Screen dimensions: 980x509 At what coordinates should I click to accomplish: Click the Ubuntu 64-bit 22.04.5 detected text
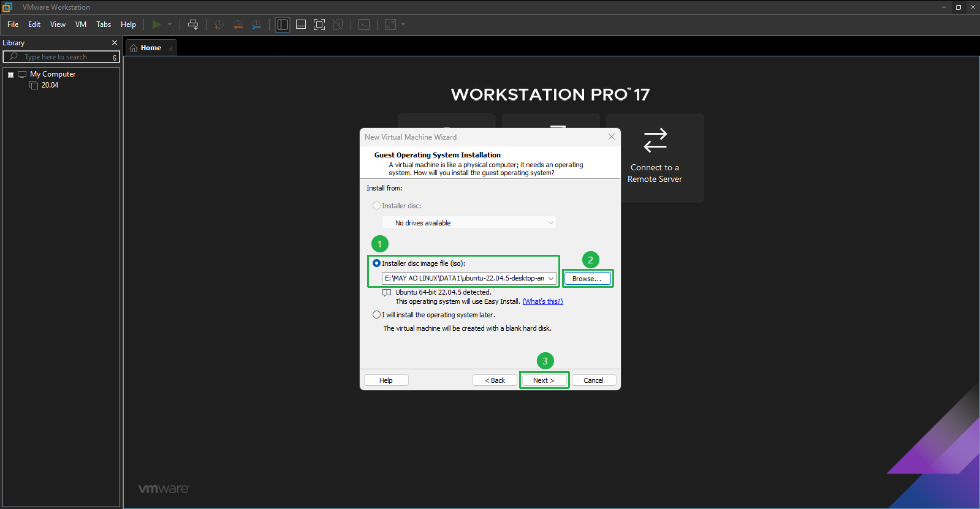tap(443, 292)
